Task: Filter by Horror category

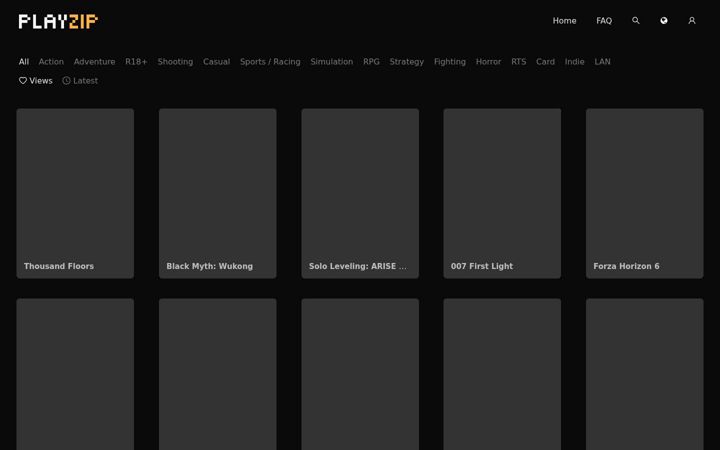Action: point(488,62)
